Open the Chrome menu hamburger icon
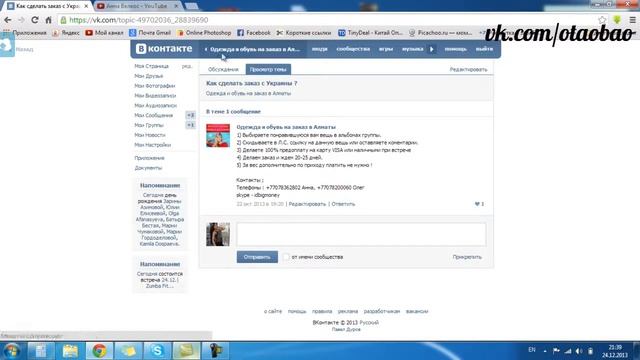The height and width of the screenshot is (360, 640). point(632,20)
